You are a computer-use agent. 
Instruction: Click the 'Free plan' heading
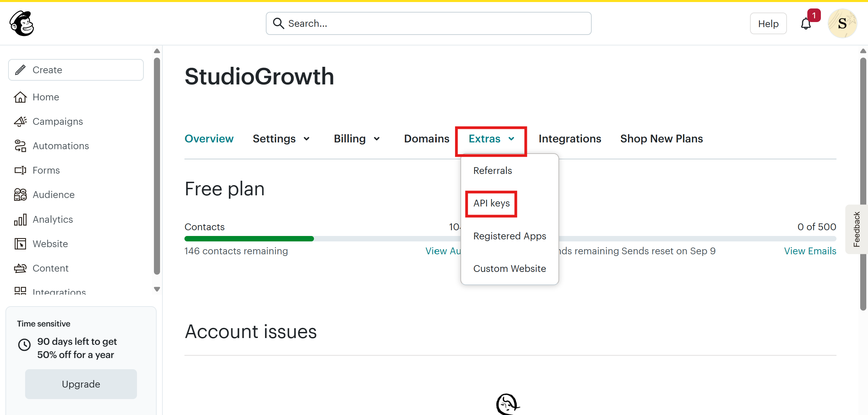click(x=224, y=189)
